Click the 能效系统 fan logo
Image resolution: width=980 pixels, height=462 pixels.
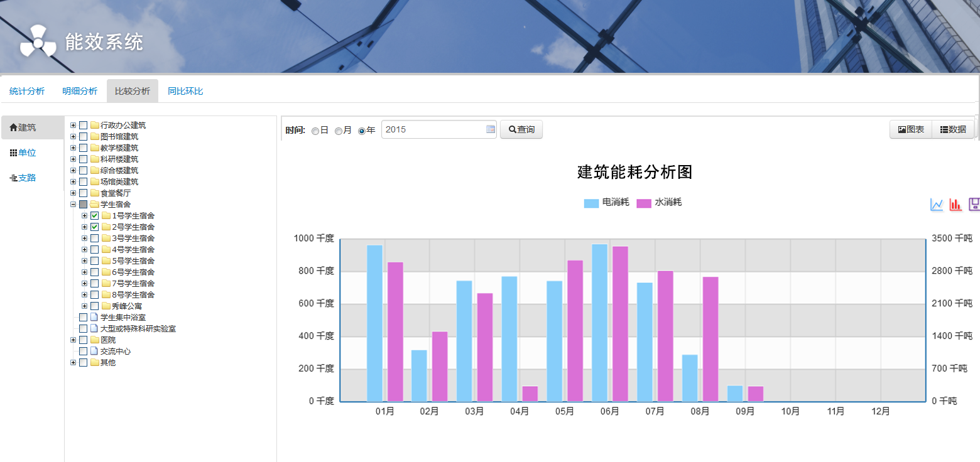point(38,41)
